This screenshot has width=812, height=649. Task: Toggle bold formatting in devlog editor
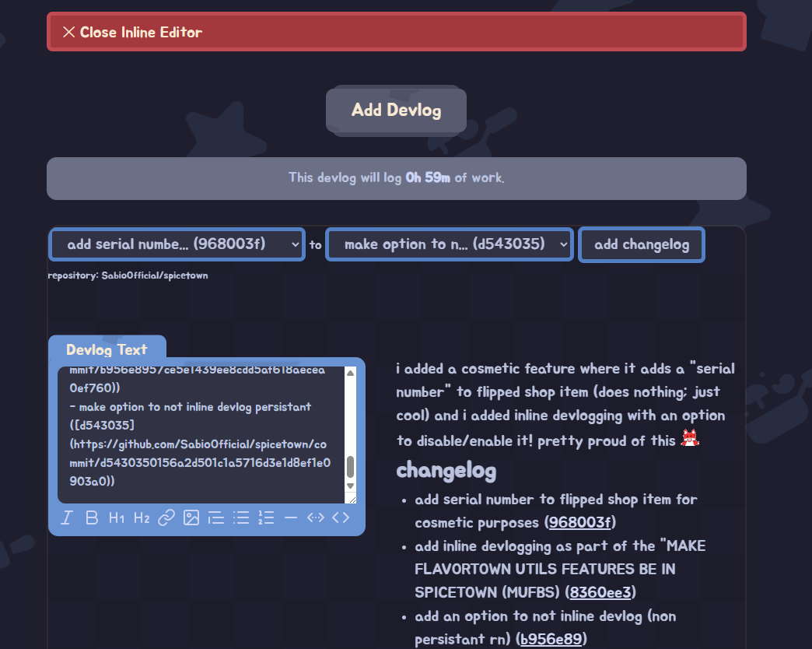pyautogui.click(x=92, y=518)
